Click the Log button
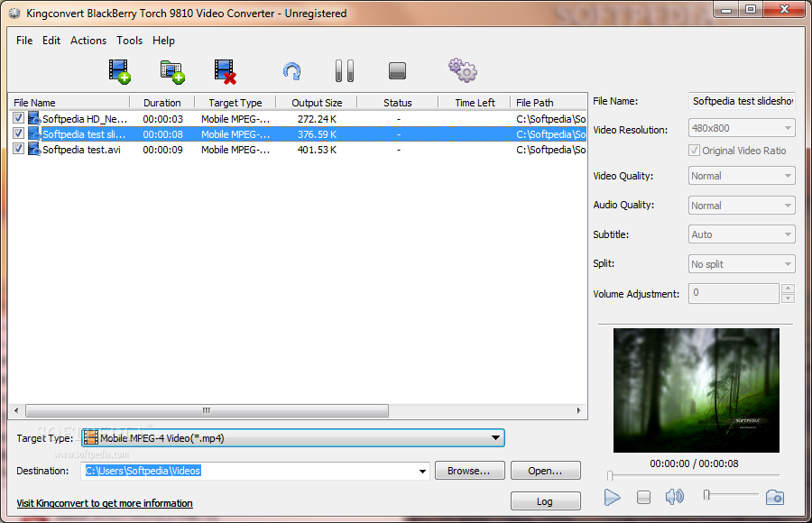Viewport: 812px width, 523px height. 545,501
